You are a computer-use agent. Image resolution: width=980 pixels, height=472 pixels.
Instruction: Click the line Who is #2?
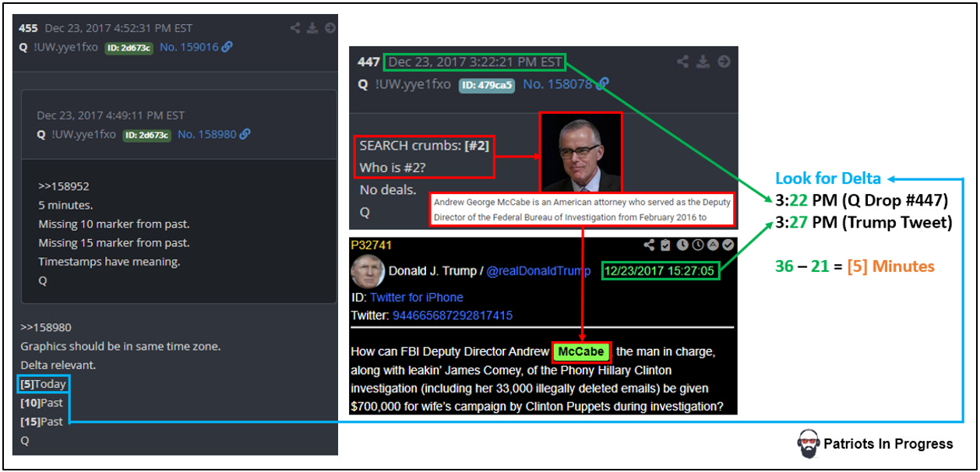click(393, 167)
